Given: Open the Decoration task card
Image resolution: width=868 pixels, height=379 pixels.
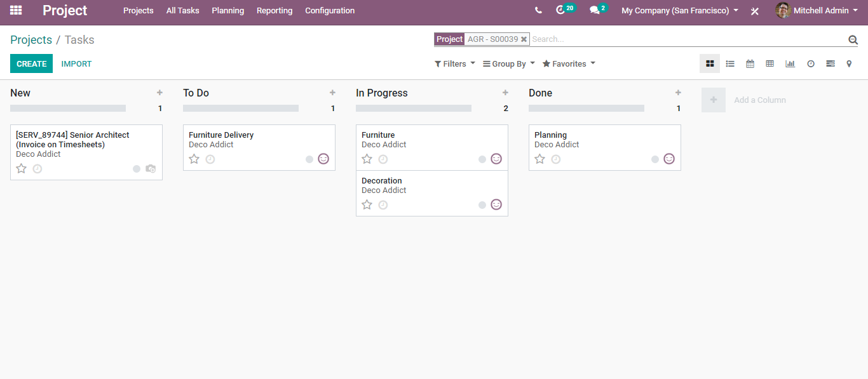Looking at the screenshot, I should click(432, 194).
